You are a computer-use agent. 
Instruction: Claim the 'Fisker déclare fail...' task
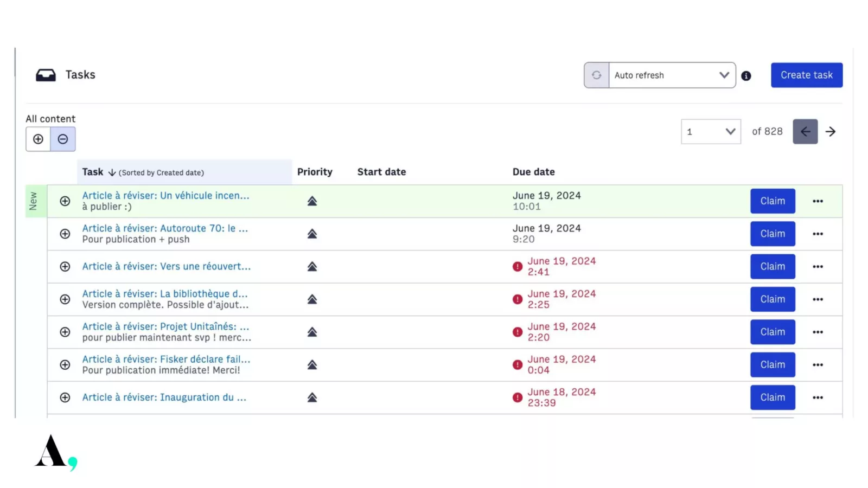(773, 365)
